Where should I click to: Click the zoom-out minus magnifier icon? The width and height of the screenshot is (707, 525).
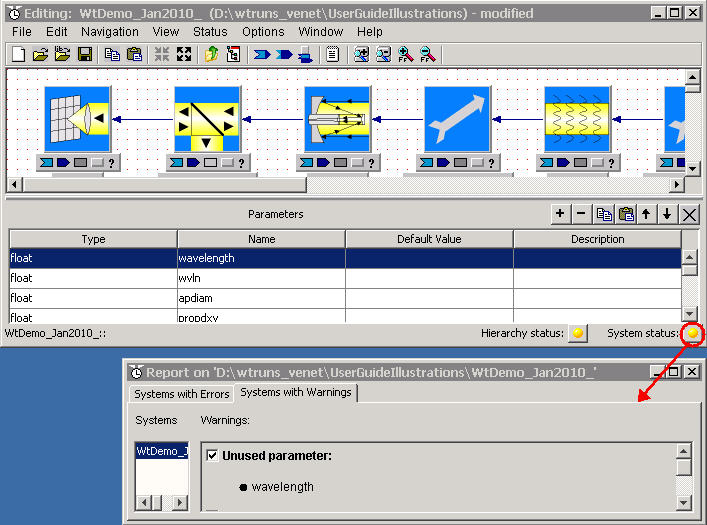pyautogui.click(x=383, y=55)
